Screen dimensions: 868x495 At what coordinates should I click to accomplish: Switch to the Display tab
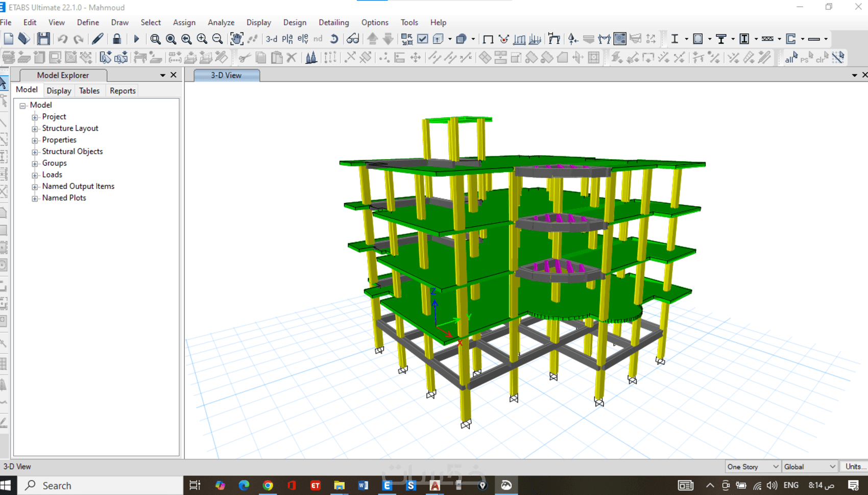[59, 90]
